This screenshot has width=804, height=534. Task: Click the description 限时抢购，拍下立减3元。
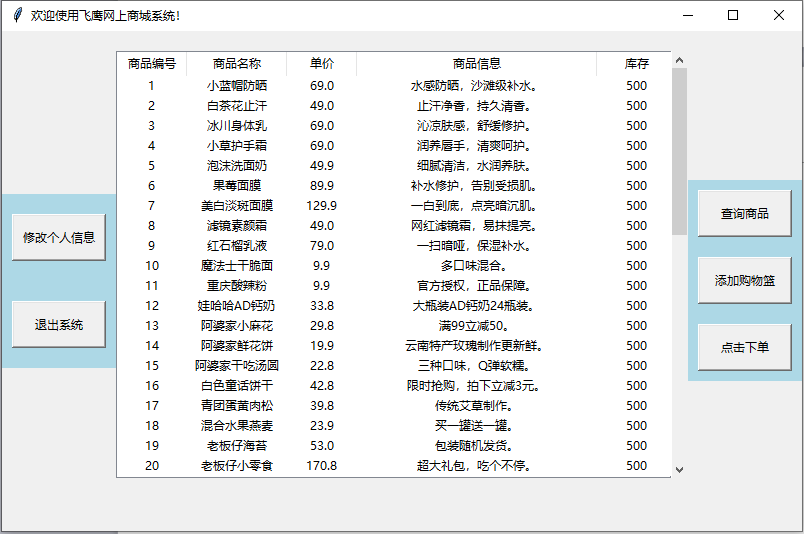tap(473, 386)
